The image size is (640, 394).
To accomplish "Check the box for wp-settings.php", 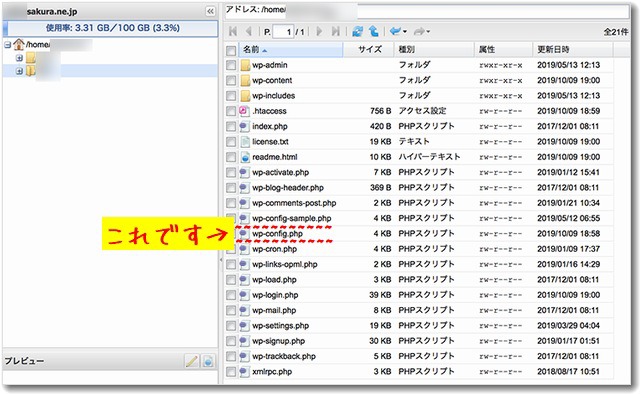I will click(231, 326).
